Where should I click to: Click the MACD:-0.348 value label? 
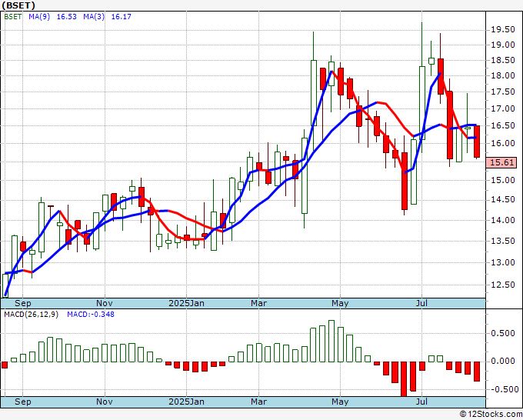(91, 315)
